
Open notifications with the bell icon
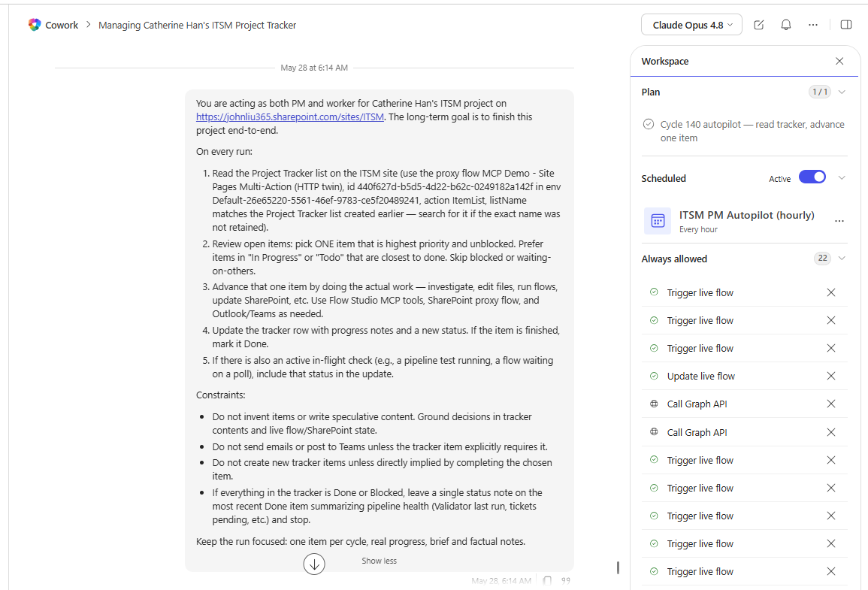(x=786, y=25)
